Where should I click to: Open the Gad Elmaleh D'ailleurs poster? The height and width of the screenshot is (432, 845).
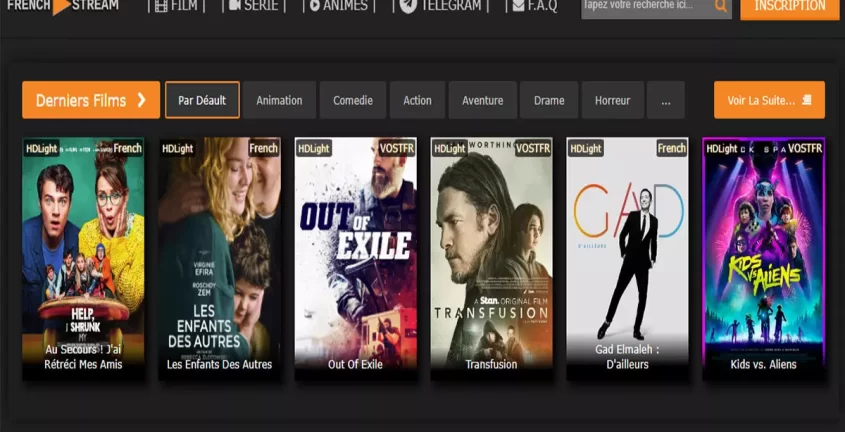[627, 259]
